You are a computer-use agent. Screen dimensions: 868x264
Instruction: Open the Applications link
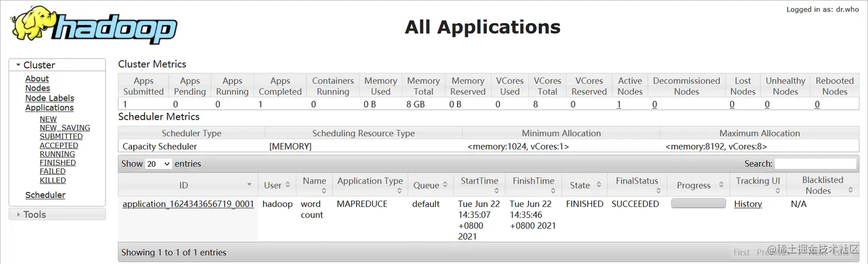49,108
